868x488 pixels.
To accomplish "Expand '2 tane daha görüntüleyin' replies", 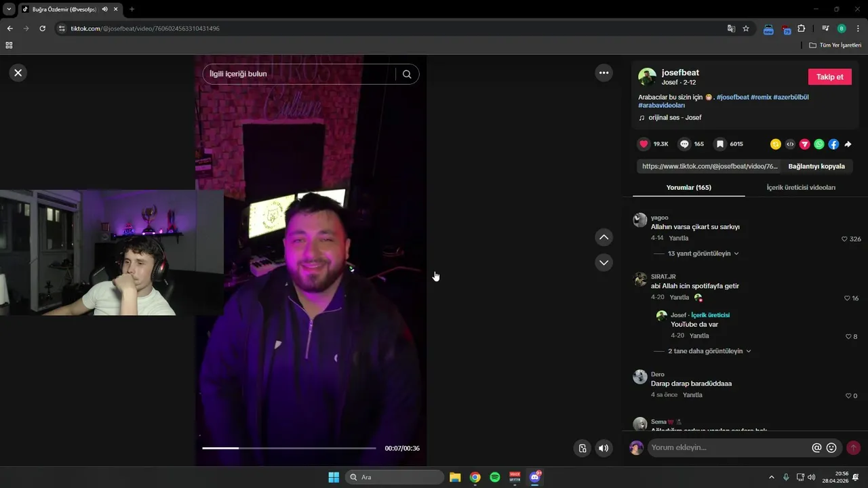I will coord(709,351).
